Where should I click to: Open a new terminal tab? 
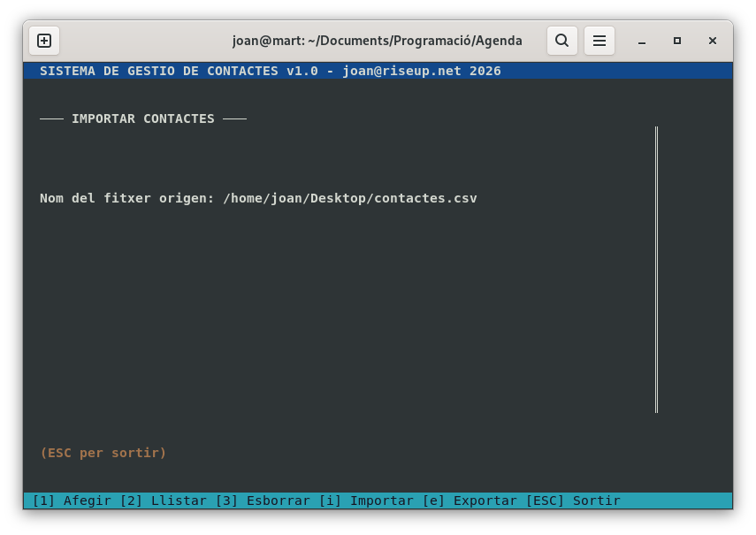click(x=44, y=41)
